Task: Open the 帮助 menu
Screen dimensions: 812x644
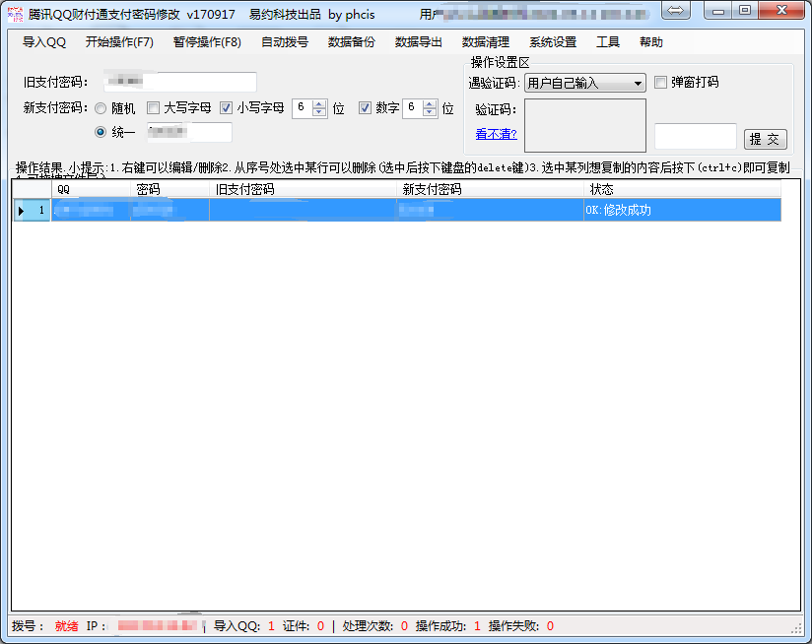Action: point(651,42)
